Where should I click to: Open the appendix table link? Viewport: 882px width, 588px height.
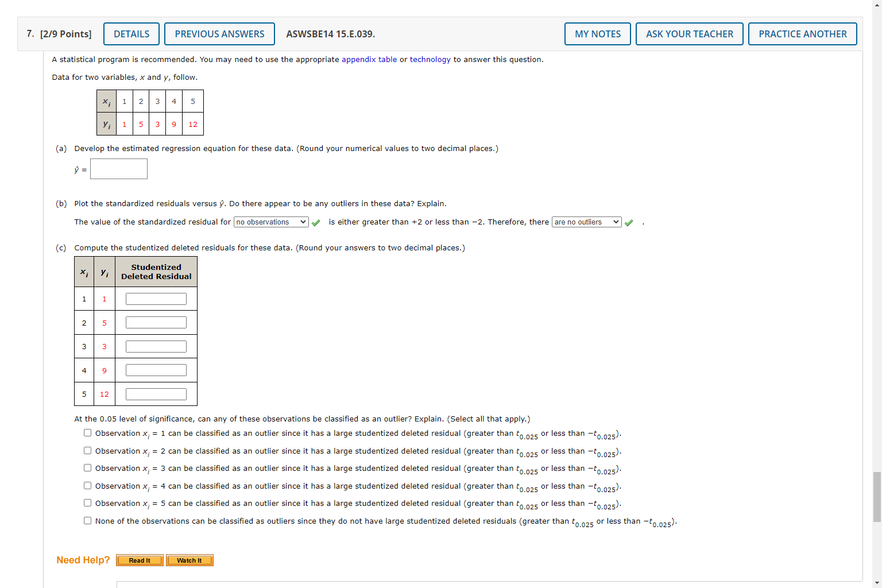369,59
